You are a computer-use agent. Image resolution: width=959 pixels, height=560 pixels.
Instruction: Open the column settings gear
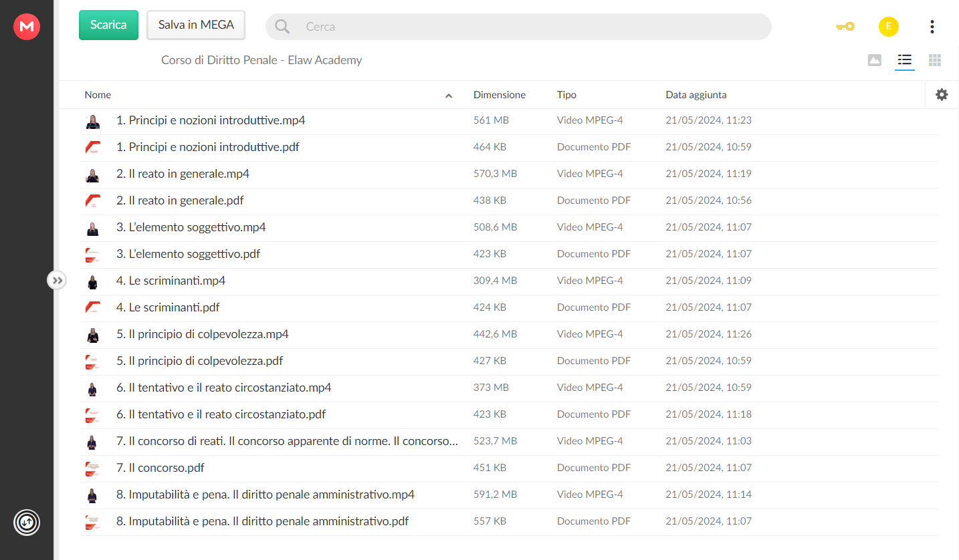tap(942, 95)
